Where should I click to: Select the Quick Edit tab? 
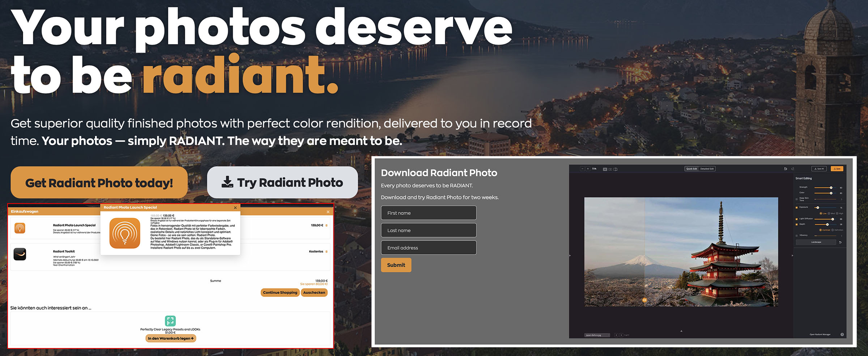pyautogui.click(x=692, y=169)
